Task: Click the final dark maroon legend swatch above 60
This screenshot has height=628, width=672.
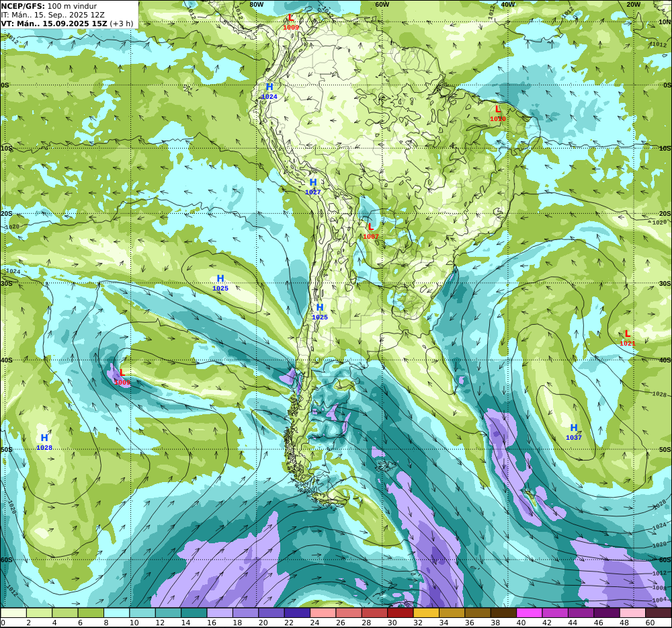Action: [659, 613]
